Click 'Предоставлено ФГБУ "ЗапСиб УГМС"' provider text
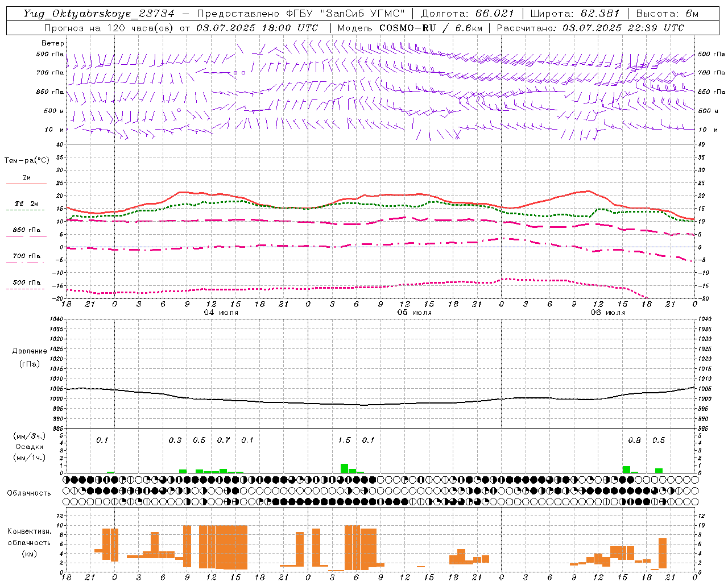Image resolution: width=728 pixels, height=582 pixels. pos(301,14)
